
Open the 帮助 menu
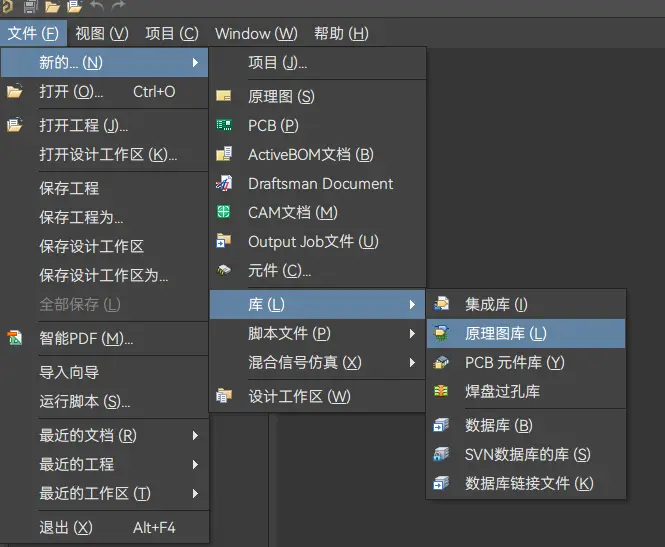point(341,33)
